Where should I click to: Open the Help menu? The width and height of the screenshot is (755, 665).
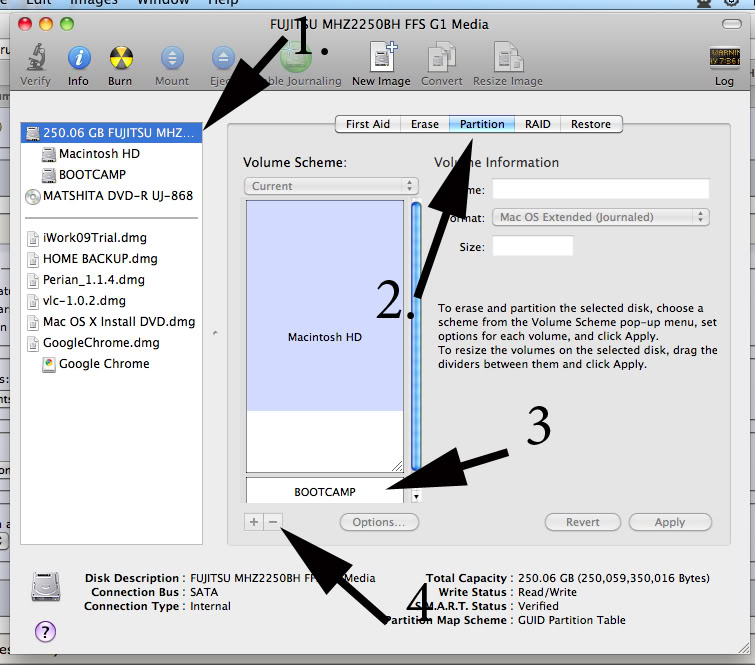coord(223,2)
